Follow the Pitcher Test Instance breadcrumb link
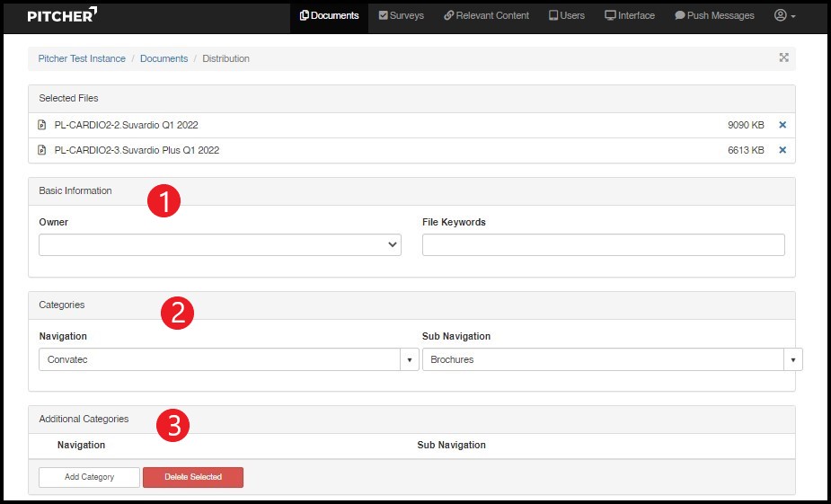Viewport: 831px width, 504px height. [82, 58]
